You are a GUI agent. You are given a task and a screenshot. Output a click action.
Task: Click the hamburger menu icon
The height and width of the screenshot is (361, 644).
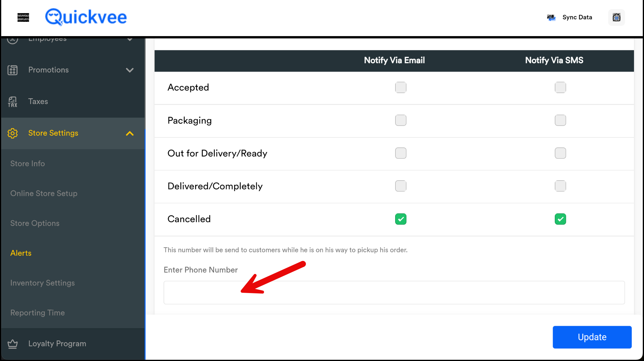coord(23,18)
